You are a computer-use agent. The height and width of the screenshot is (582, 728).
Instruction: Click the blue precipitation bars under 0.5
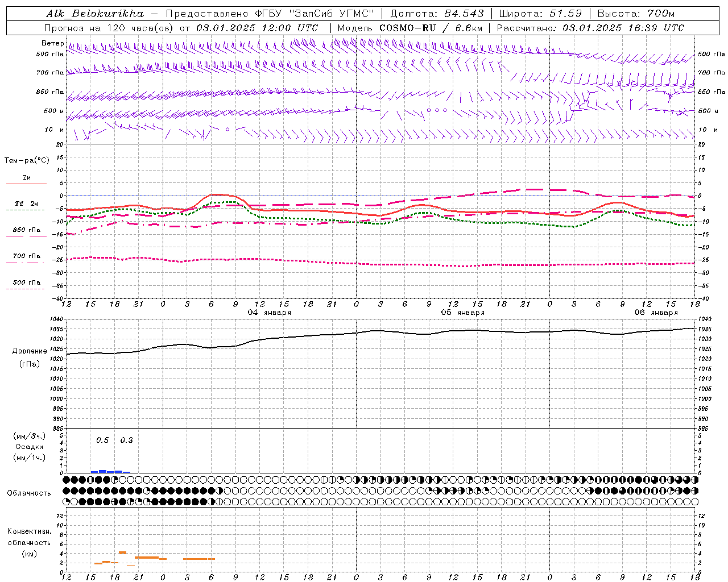pyautogui.click(x=102, y=471)
